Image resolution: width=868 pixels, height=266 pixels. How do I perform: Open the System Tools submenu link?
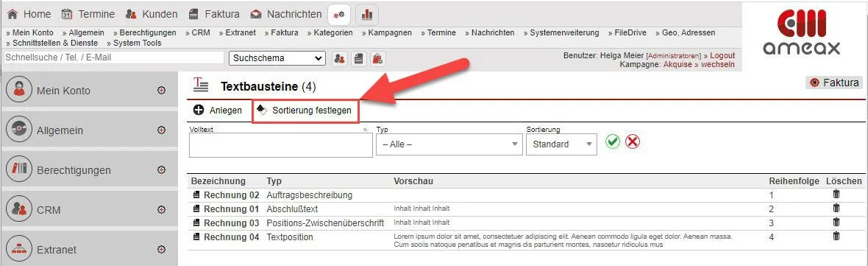pyautogui.click(x=134, y=43)
